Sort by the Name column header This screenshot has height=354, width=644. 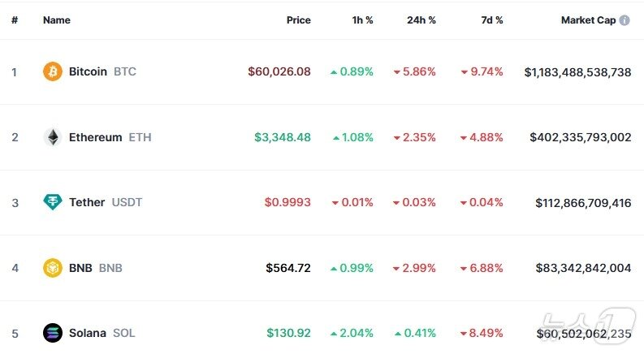(56, 20)
